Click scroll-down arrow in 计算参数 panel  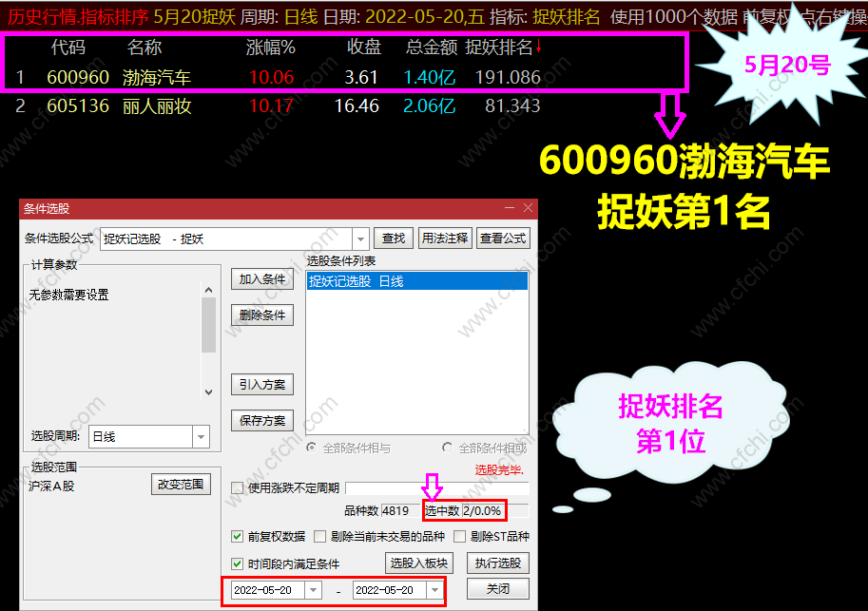[209, 391]
